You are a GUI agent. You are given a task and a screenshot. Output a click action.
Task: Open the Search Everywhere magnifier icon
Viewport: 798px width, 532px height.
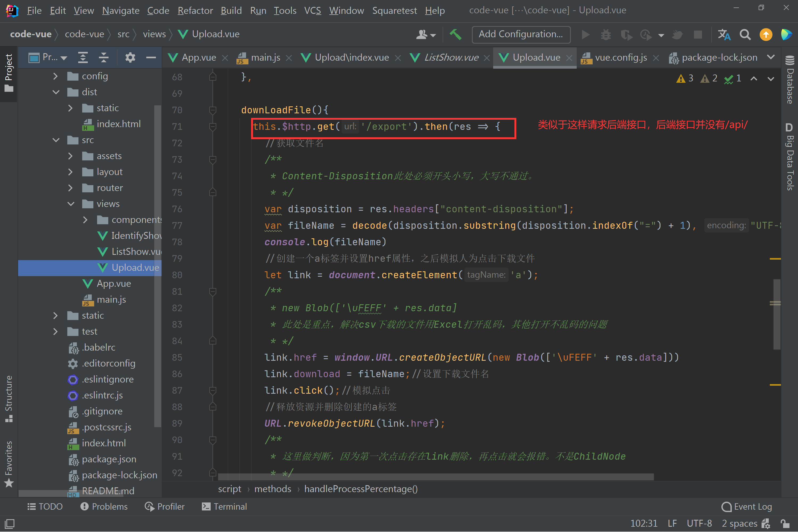click(745, 34)
